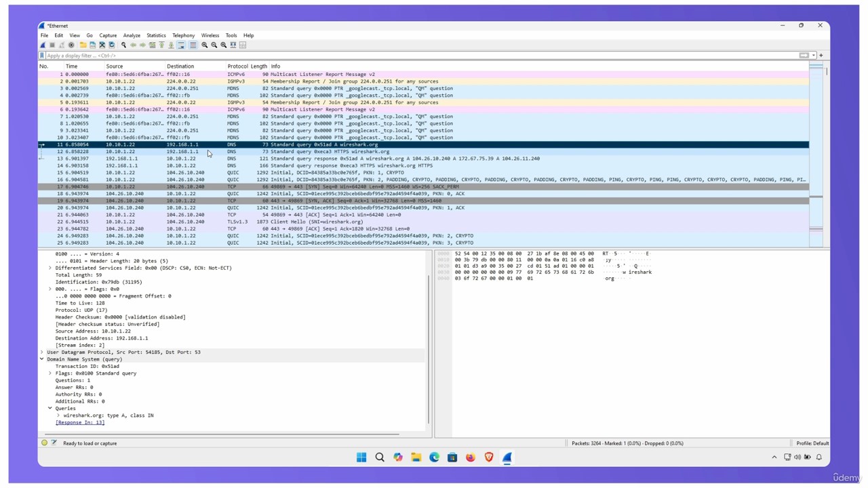Expand User Datagram Protocol section
The height and width of the screenshot is (488, 868).
click(42, 352)
